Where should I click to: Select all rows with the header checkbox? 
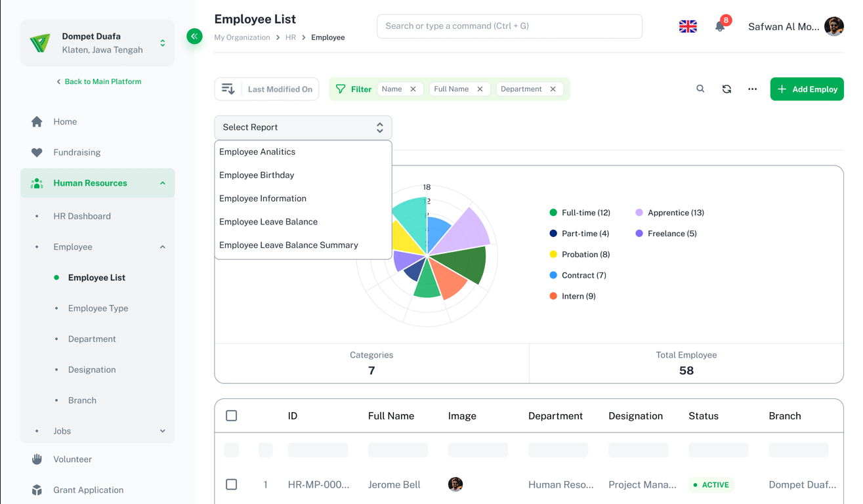click(232, 415)
